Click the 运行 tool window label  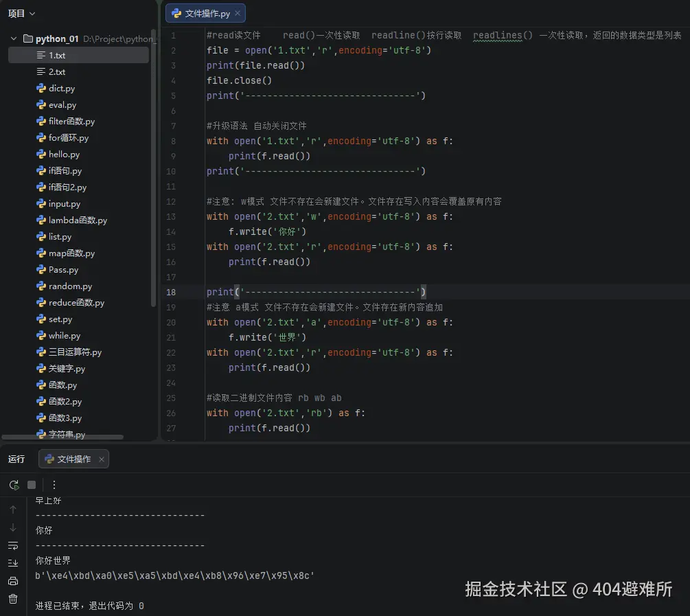click(16, 459)
